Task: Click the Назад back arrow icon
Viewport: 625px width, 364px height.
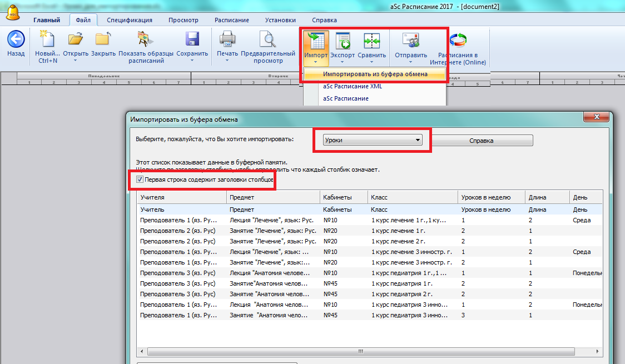Action: point(16,39)
